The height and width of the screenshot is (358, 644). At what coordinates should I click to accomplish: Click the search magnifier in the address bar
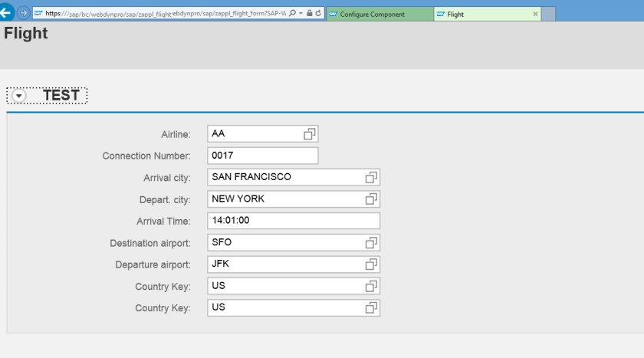(293, 14)
